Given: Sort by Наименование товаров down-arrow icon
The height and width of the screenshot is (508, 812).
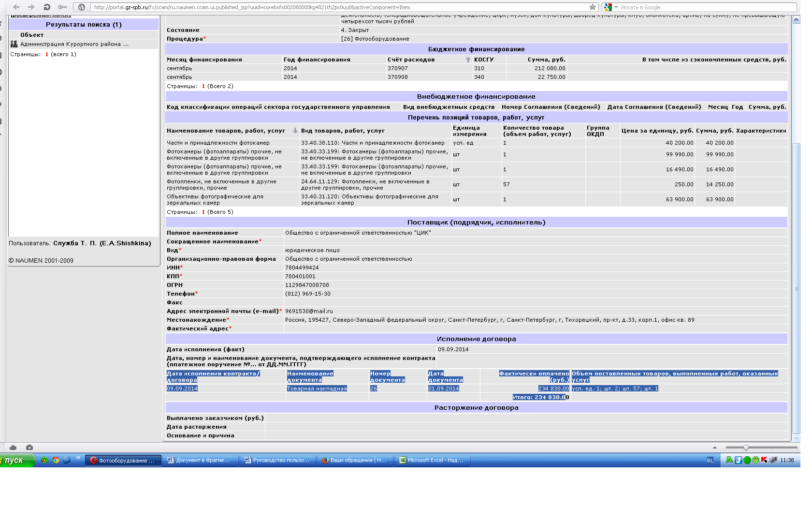Looking at the screenshot, I should [295, 131].
